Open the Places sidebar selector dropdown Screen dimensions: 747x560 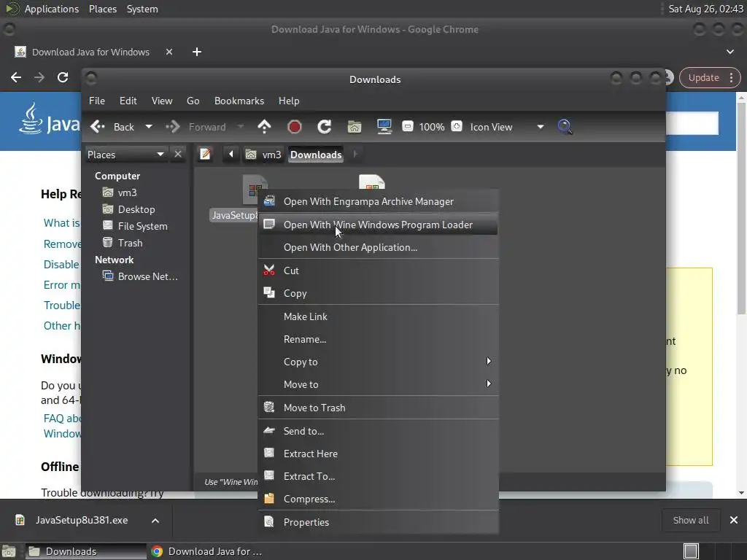[125, 155]
